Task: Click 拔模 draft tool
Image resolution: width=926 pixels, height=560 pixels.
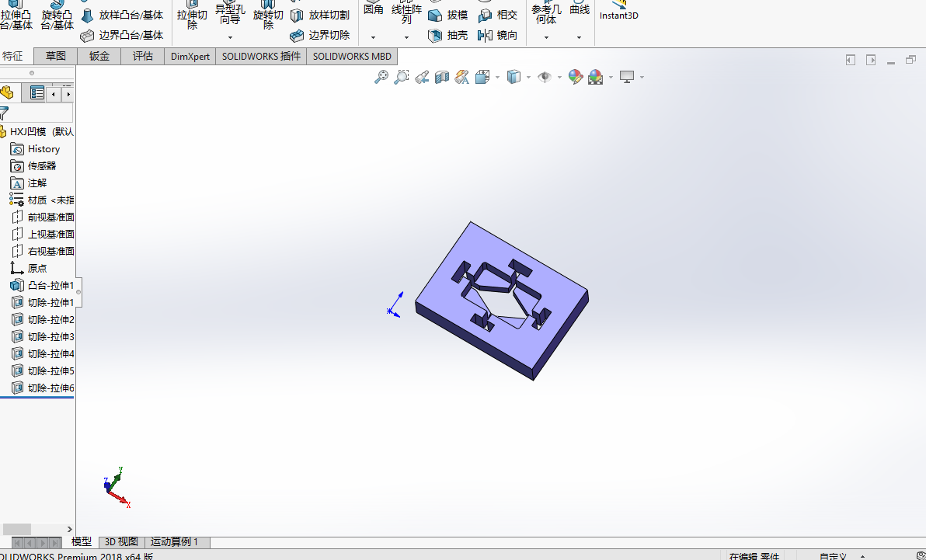Action: (448, 16)
